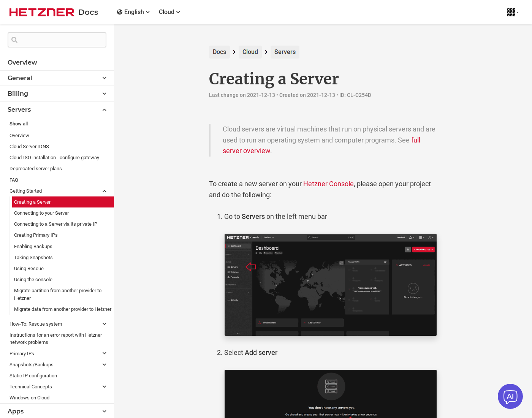Open the Hetzner Console link
This screenshot has height=418, width=532.
click(328, 184)
